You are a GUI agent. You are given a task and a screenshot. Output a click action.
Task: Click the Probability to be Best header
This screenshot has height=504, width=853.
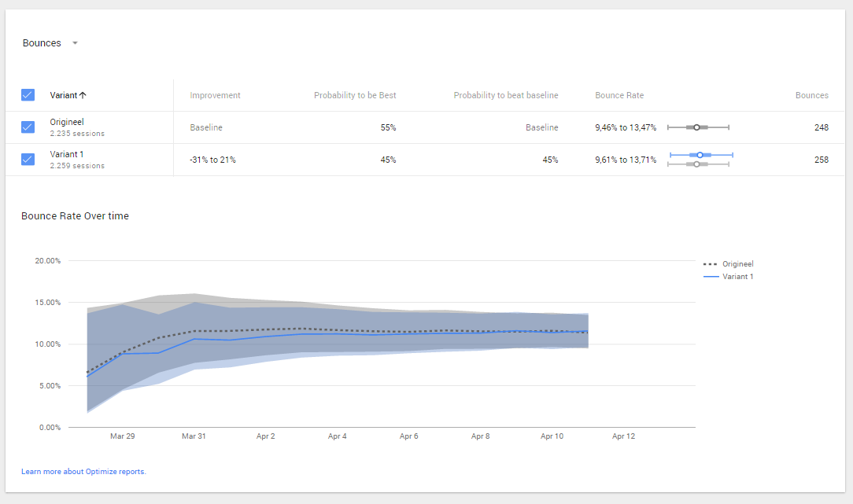[x=355, y=95]
